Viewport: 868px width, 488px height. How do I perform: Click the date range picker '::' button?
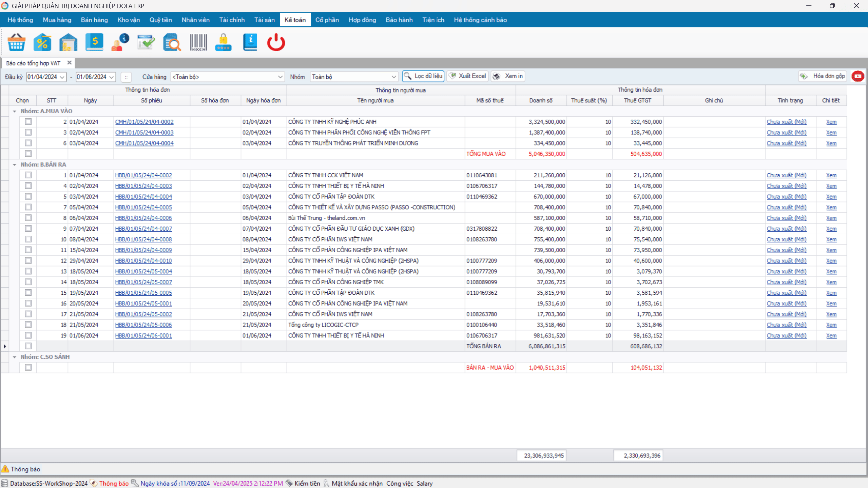(x=126, y=77)
